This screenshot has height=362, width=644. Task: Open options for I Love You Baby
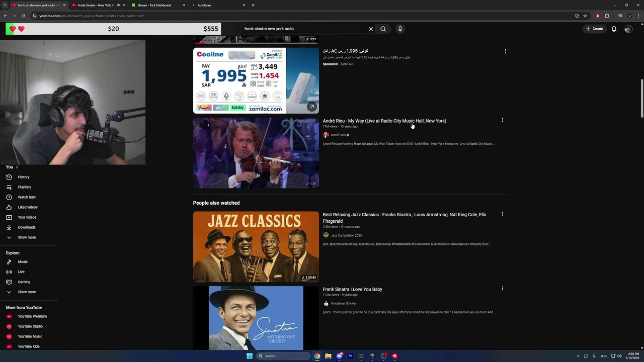coord(502,289)
